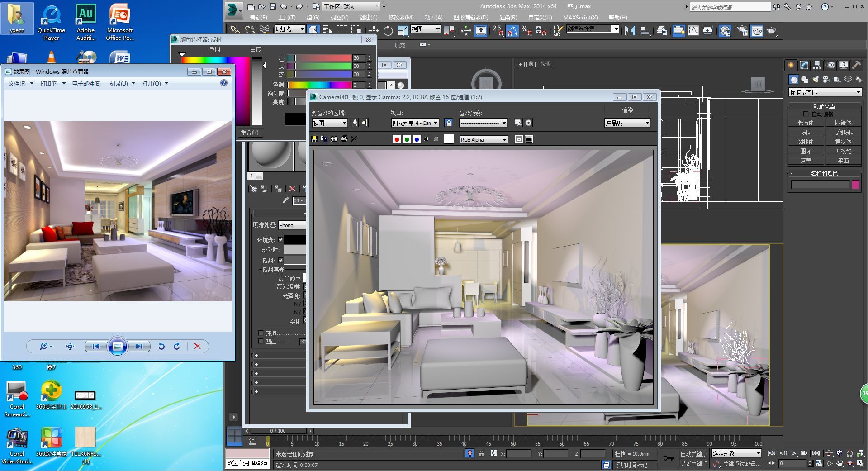Viewport: 868px width, 471px height.
Task: Open file using the folder icon in 3ds Max
Action: point(261,6)
